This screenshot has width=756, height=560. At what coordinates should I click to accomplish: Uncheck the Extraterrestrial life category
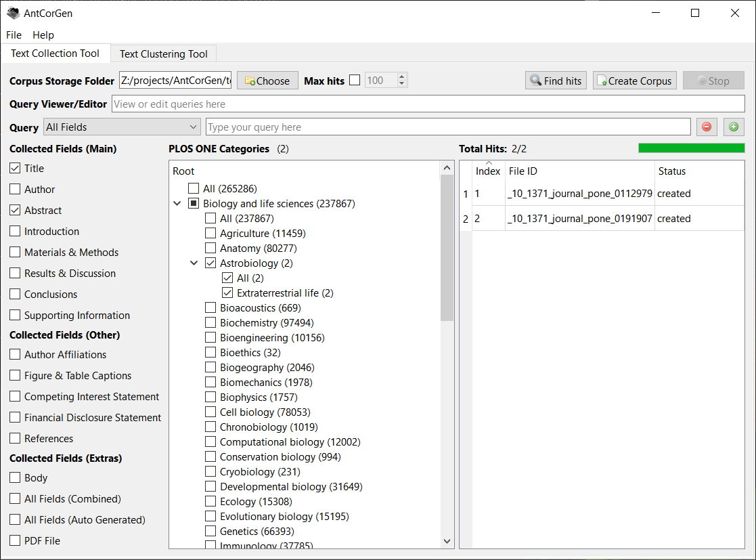[x=227, y=293]
